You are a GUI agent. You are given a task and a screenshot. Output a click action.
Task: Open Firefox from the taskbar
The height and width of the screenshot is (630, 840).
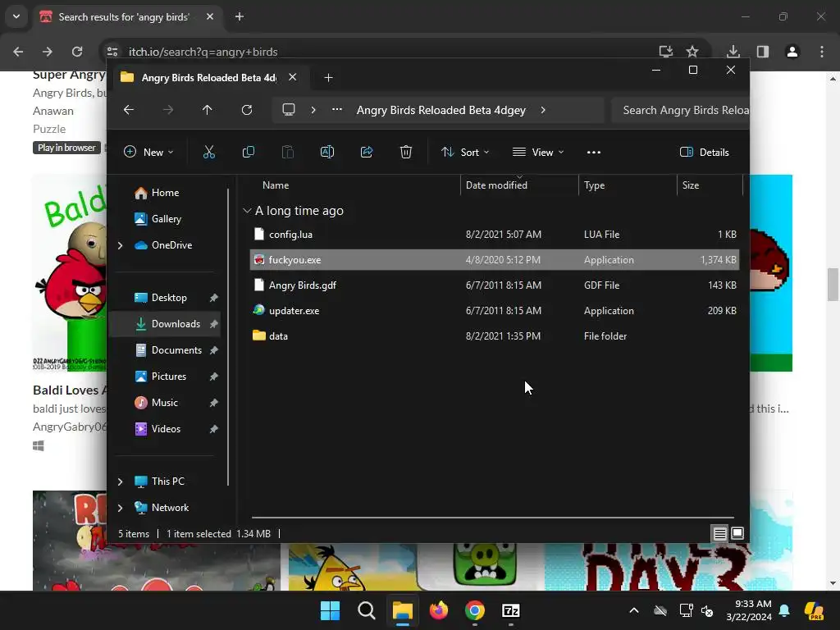439,610
